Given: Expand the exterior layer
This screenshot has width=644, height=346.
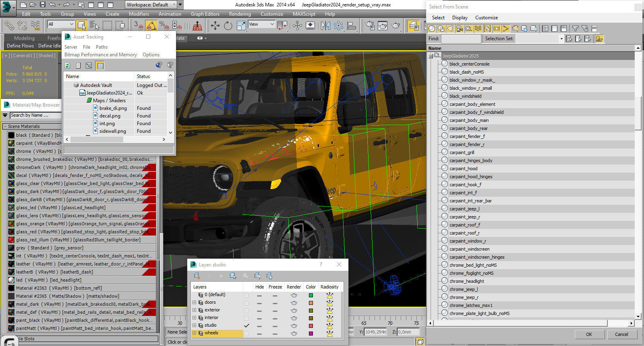Looking at the screenshot, I should pos(194,310).
